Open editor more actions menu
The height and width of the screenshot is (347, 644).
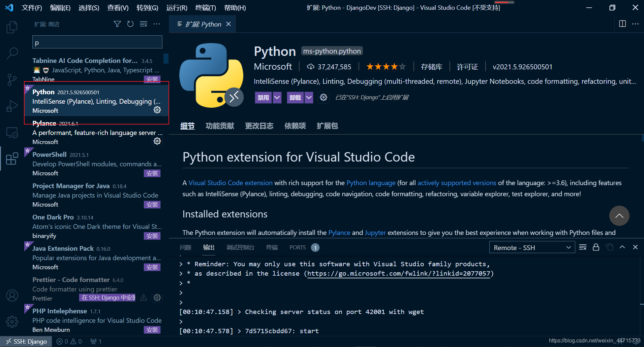pyautogui.click(x=636, y=24)
